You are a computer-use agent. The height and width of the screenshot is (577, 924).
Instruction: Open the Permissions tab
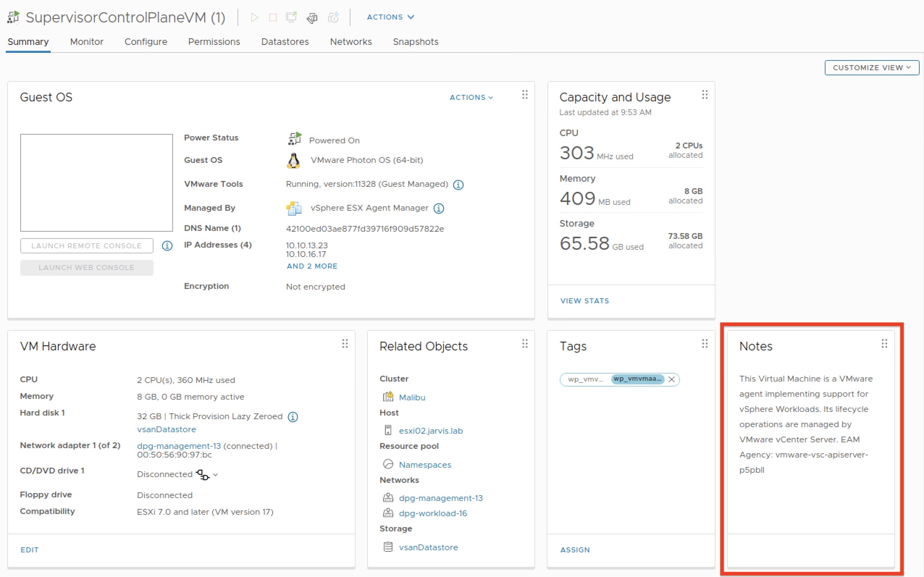click(x=214, y=42)
